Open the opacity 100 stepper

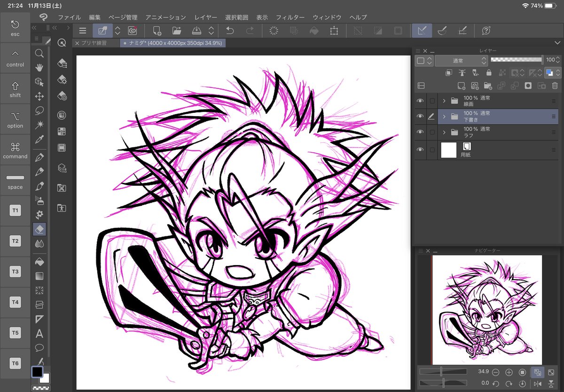(x=558, y=60)
